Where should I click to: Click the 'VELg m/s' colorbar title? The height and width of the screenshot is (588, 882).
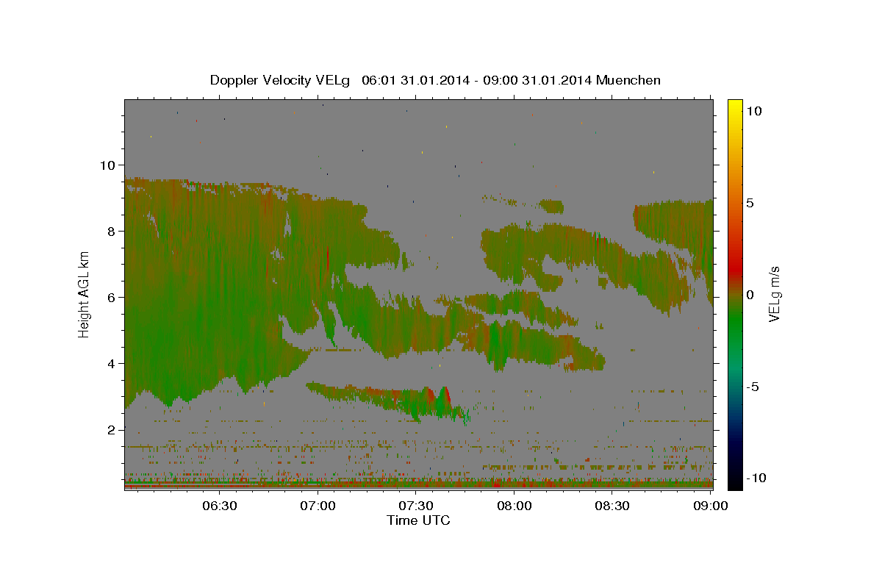point(775,294)
